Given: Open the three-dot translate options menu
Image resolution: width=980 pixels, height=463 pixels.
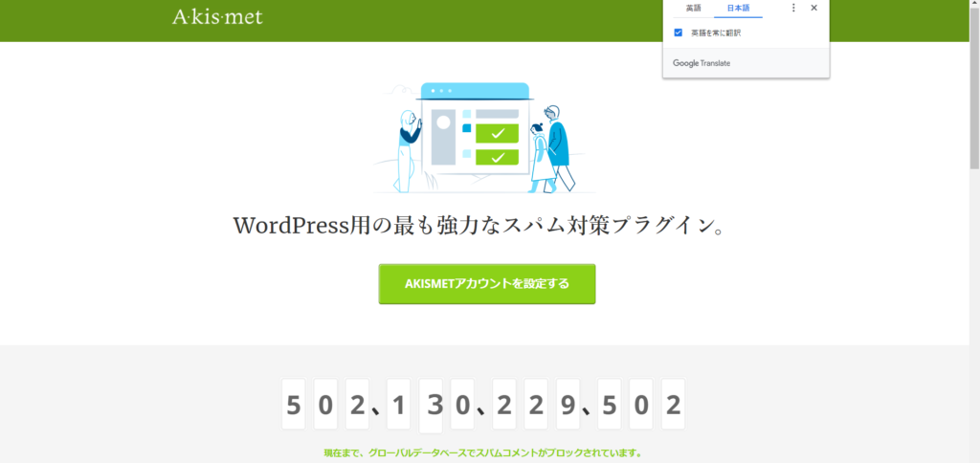Looking at the screenshot, I should pyautogui.click(x=793, y=8).
